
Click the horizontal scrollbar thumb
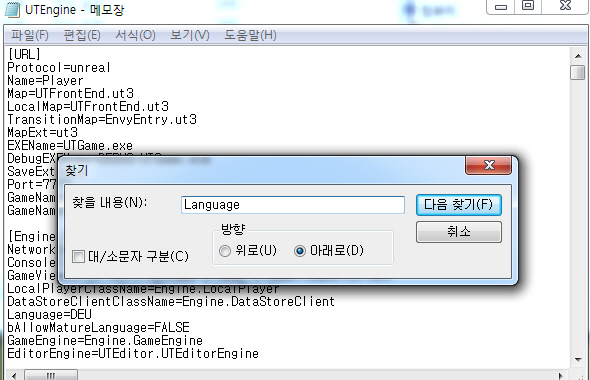tap(51, 375)
